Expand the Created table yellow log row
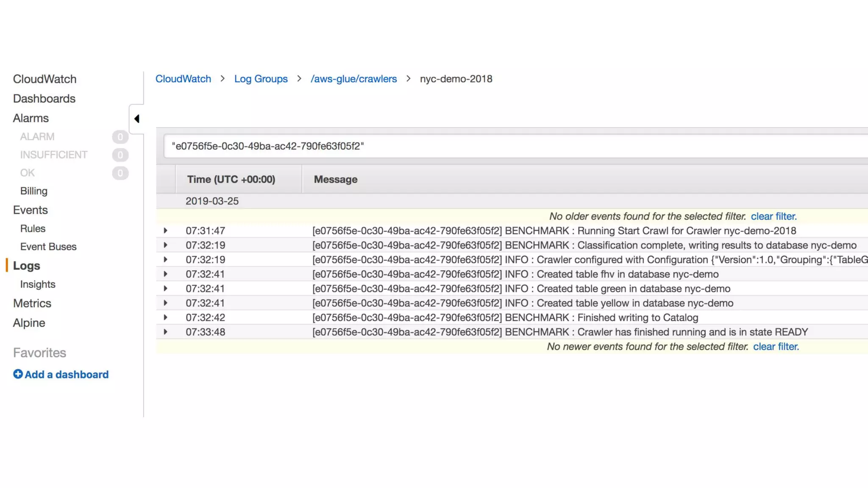Viewport: 868px width, 488px height. tap(165, 303)
